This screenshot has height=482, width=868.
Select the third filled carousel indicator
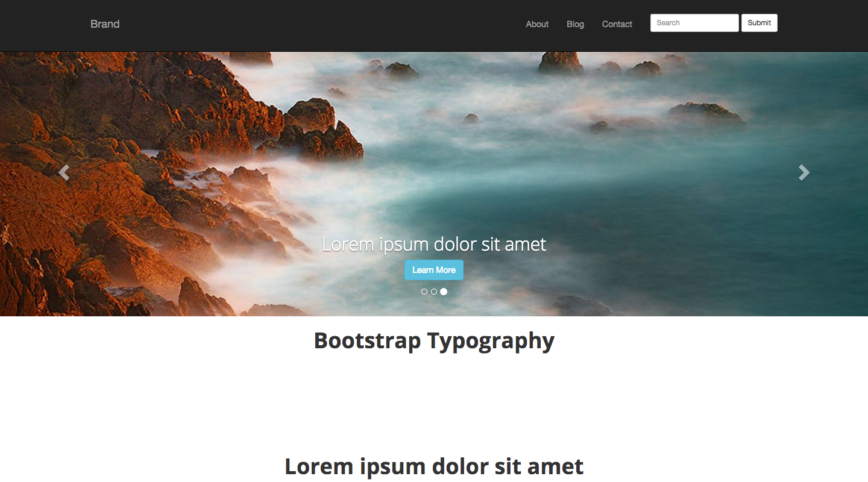pos(444,292)
